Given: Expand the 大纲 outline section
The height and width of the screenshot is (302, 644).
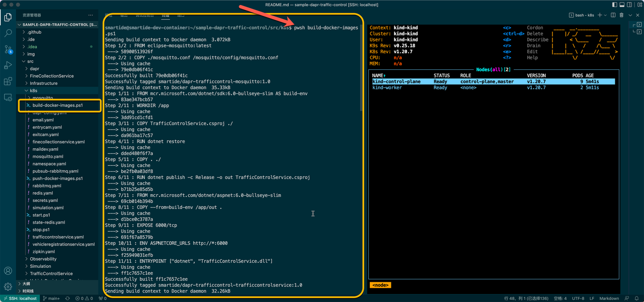Looking at the screenshot, I should 57,283.
